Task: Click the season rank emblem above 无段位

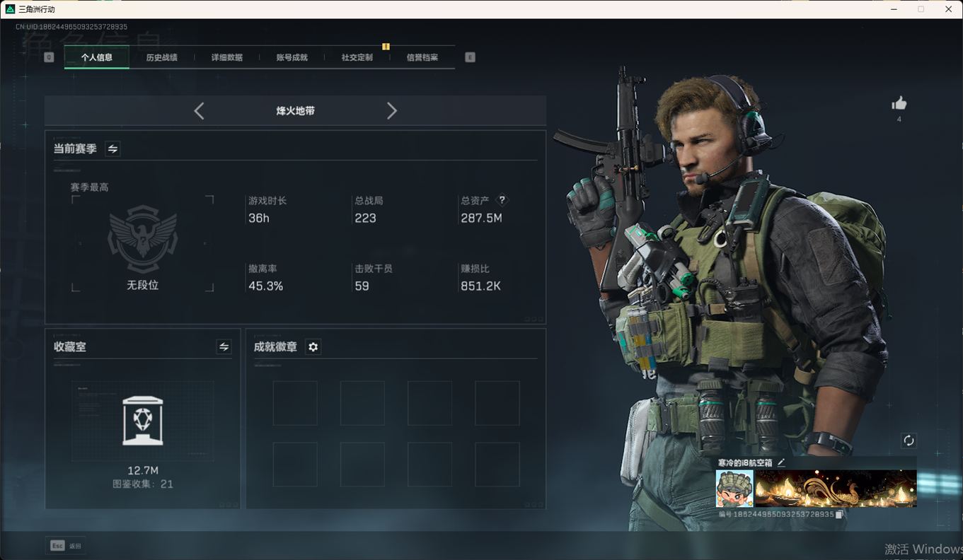Action: point(143,239)
